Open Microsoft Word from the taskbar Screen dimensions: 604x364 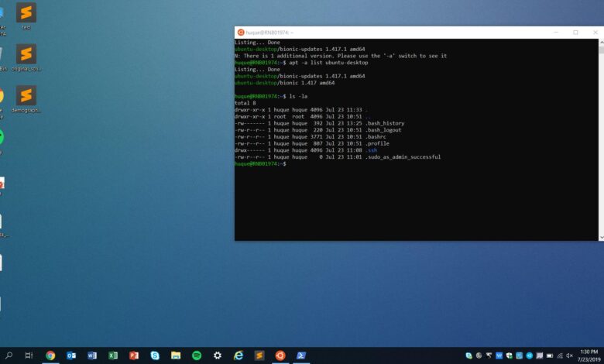[x=92, y=355]
